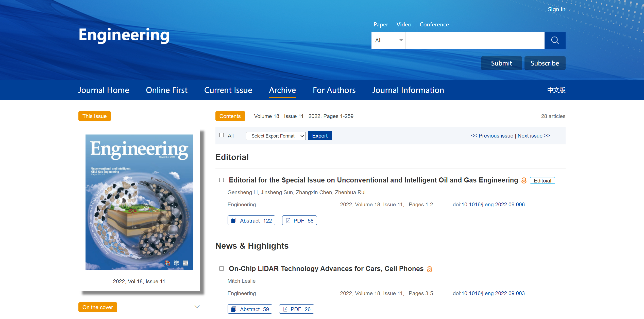
Task: Select the Archive menu item
Action: pyautogui.click(x=282, y=90)
